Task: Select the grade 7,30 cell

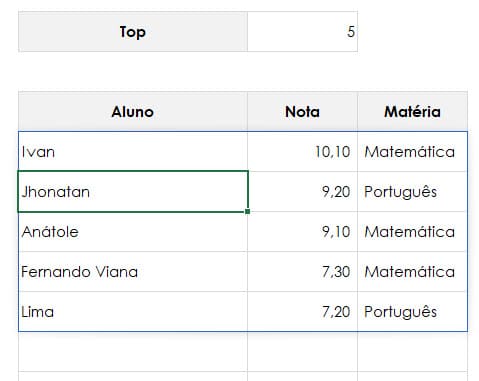Action: point(302,272)
